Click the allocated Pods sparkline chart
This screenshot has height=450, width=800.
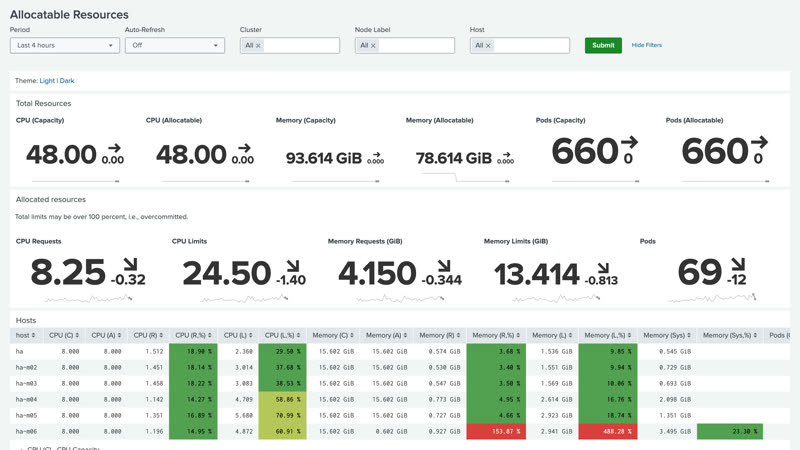click(x=712, y=298)
